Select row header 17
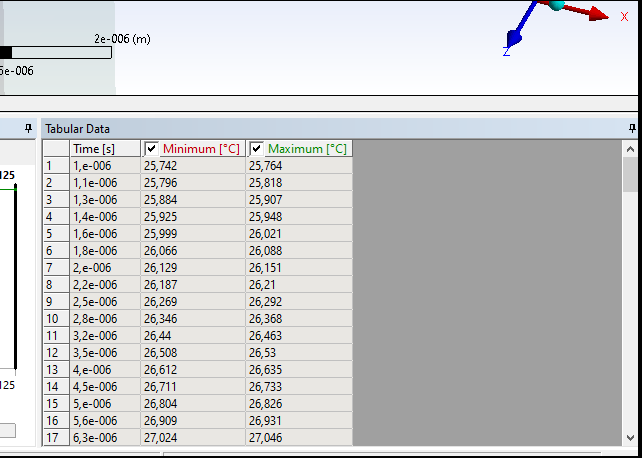The height and width of the screenshot is (458, 642). pos(57,438)
